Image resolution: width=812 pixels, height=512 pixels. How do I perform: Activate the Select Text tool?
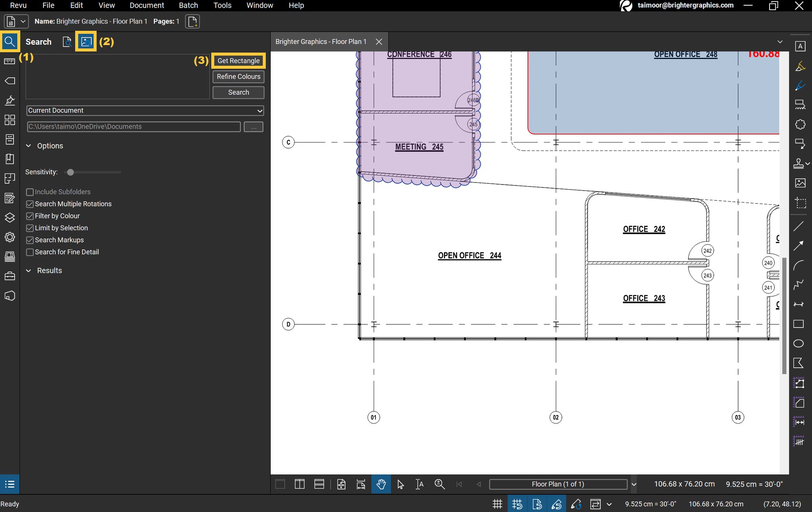419,484
